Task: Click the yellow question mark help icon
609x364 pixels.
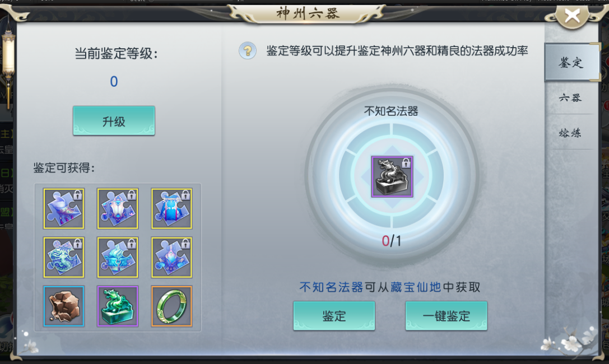Action: pos(248,51)
